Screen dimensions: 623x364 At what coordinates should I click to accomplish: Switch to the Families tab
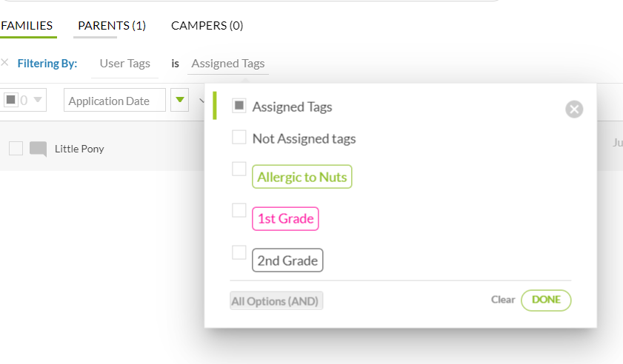coord(27,26)
